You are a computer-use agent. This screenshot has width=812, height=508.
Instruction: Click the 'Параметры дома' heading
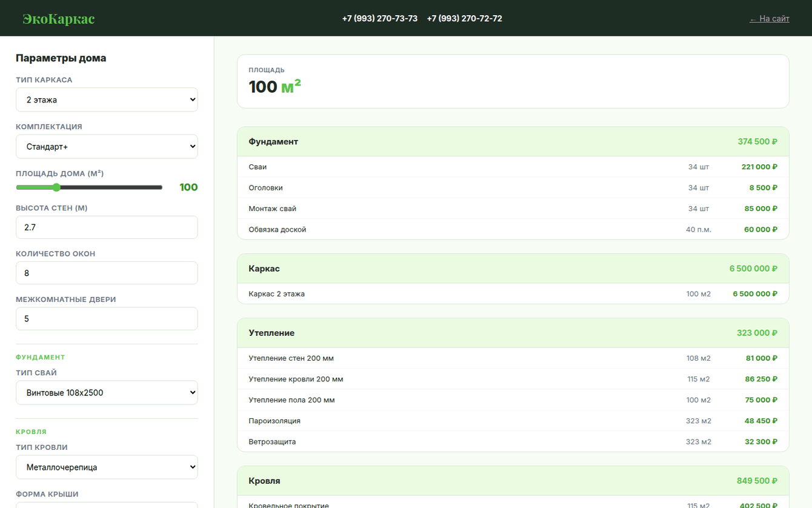61,58
